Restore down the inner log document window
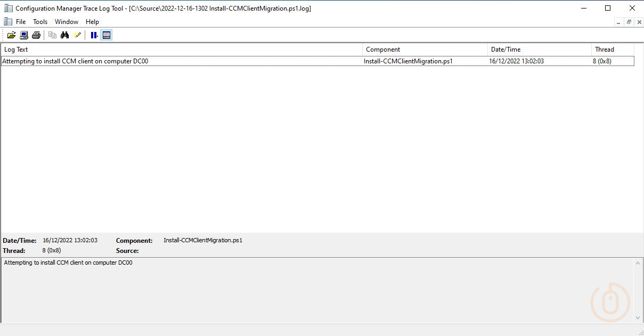Screen dimensions: 644x336 tap(629, 22)
